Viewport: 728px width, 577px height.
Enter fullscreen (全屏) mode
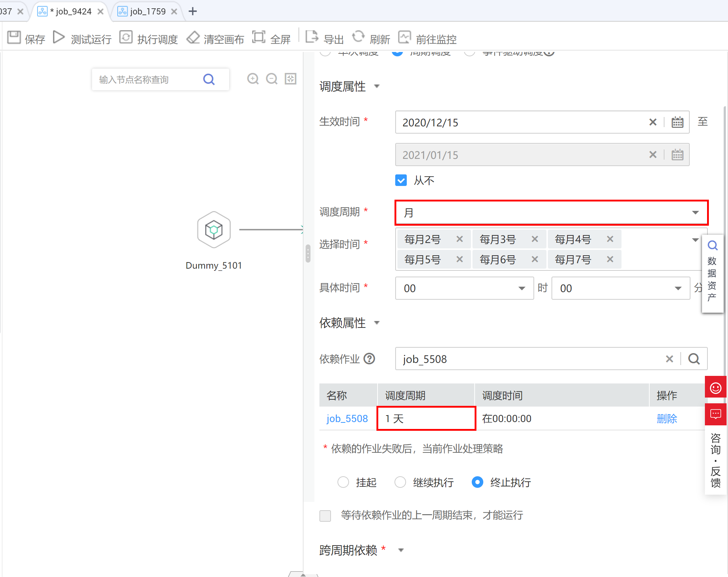(259, 38)
